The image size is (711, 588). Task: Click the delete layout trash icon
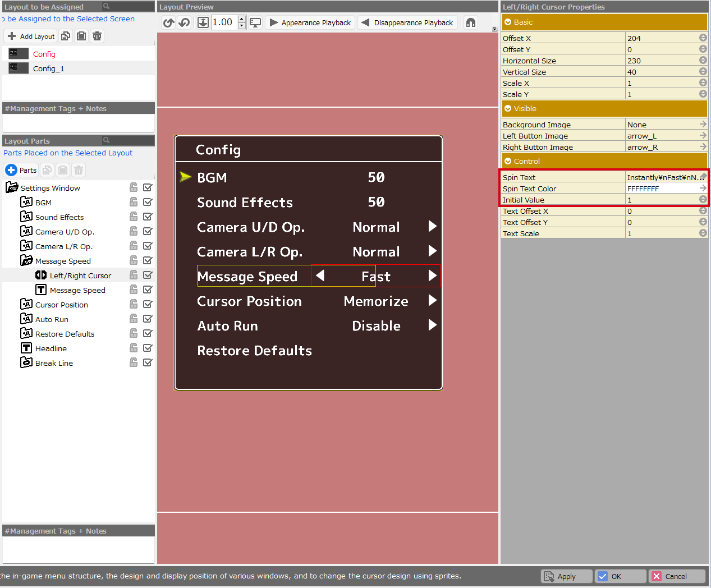pos(97,36)
